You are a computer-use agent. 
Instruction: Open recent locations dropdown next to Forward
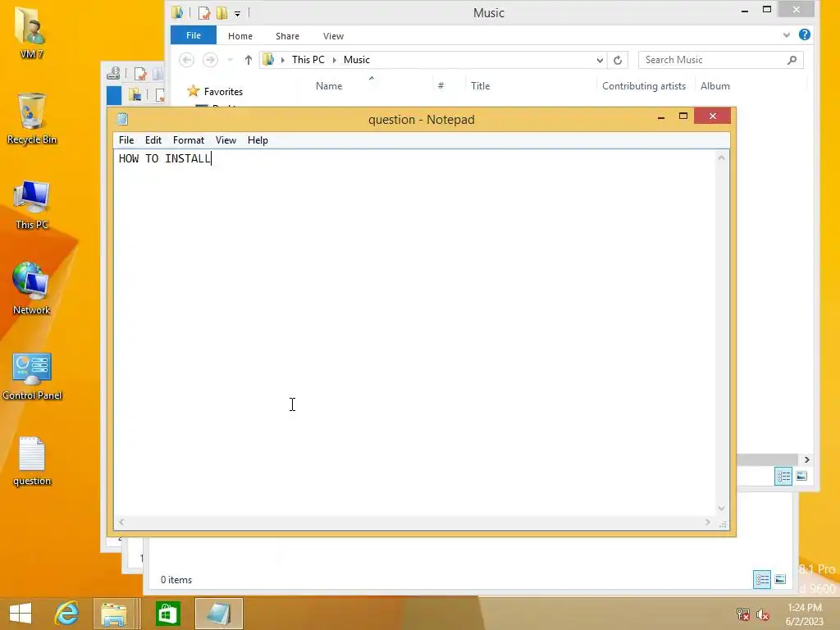pos(230,60)
